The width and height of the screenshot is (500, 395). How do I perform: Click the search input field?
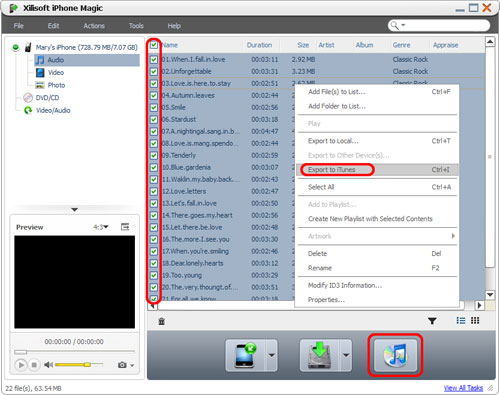click(x=447, y=25)
